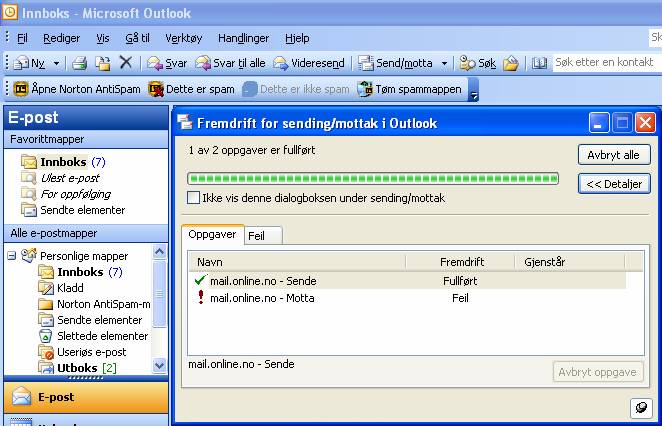This screenshot has width=662, height=426.
Task: Select the Norton AntiSpam folder
Action: 94,304
